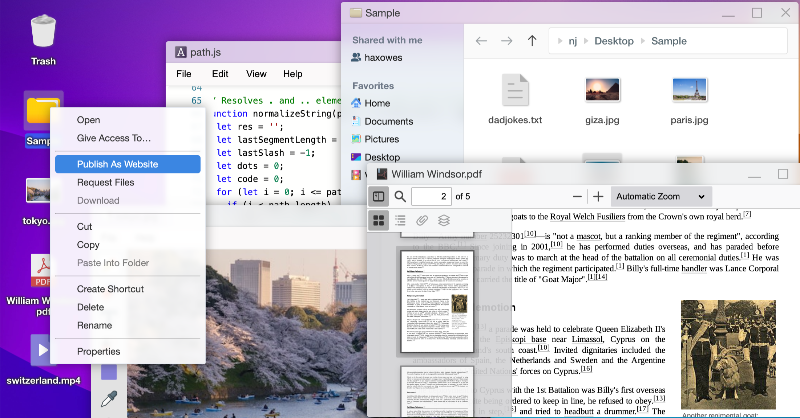Select the giza.jpg image file

pyautogui.click(x=603, y=99)
